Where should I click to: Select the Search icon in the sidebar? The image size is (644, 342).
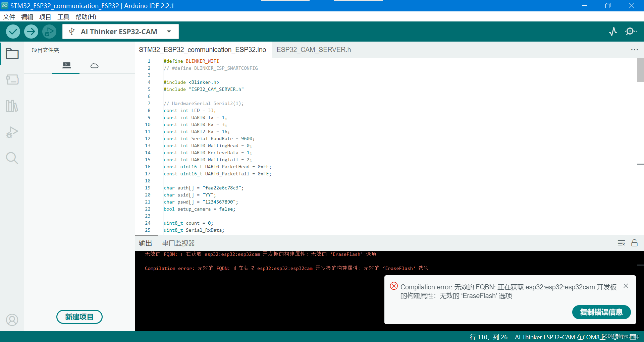(x=12, y=158)
